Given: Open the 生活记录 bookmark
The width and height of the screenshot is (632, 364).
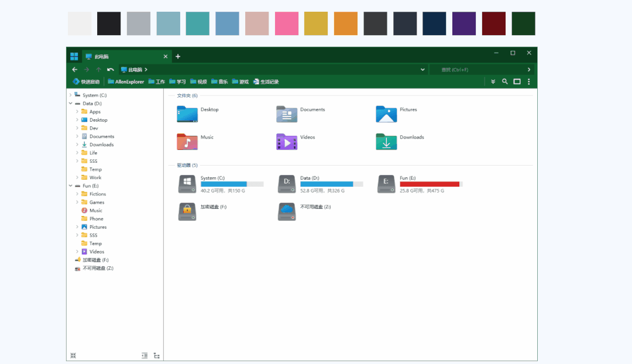Looking at the screenshot, I should (266, 81).
